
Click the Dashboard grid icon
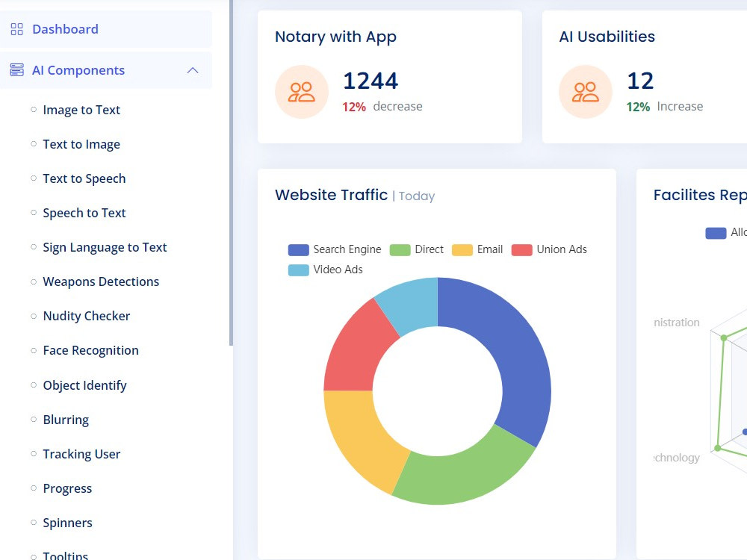click(16, 30)
